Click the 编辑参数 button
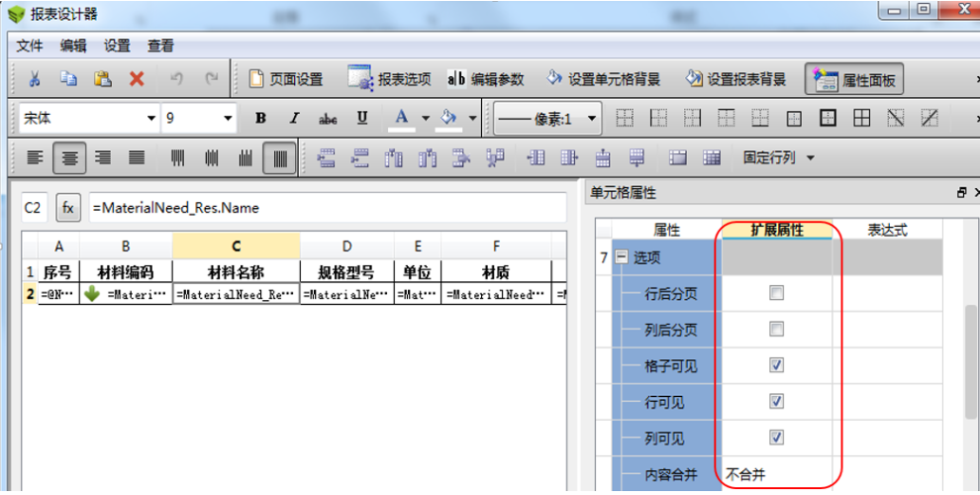The width and height of the screenshot is (980, 495). tap(485, 79)
